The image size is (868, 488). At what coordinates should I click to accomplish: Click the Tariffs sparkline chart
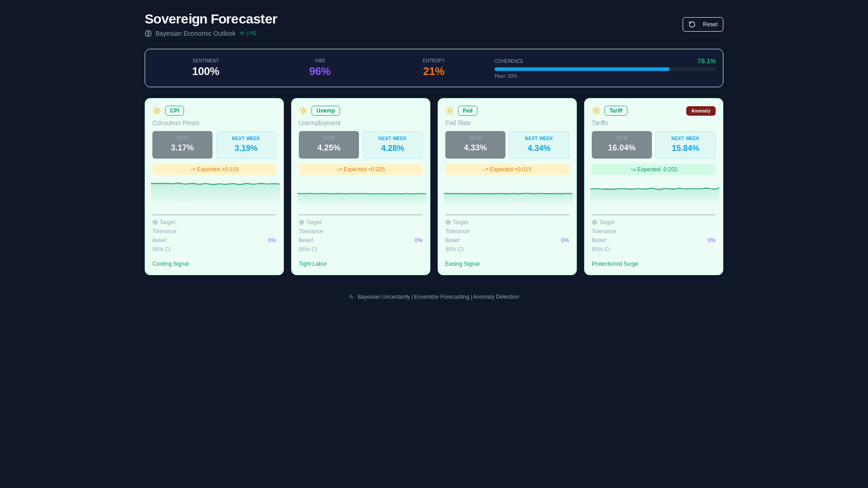(x=655, y=197)
